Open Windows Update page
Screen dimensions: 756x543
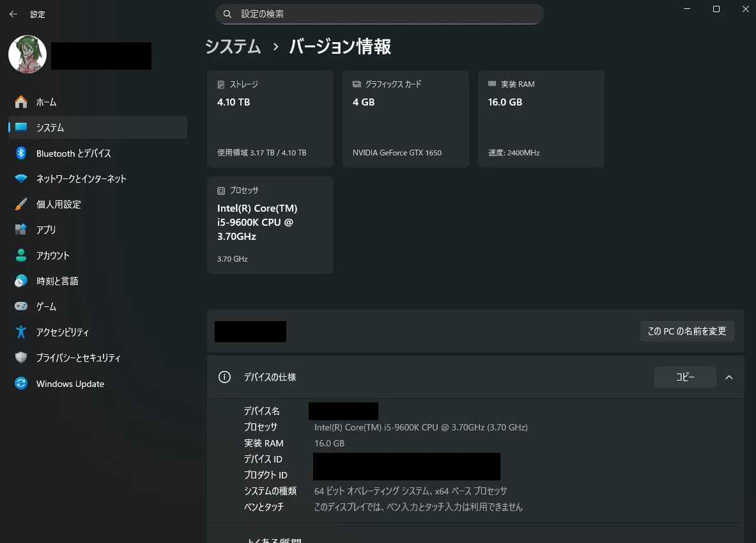tap(97, 383)
